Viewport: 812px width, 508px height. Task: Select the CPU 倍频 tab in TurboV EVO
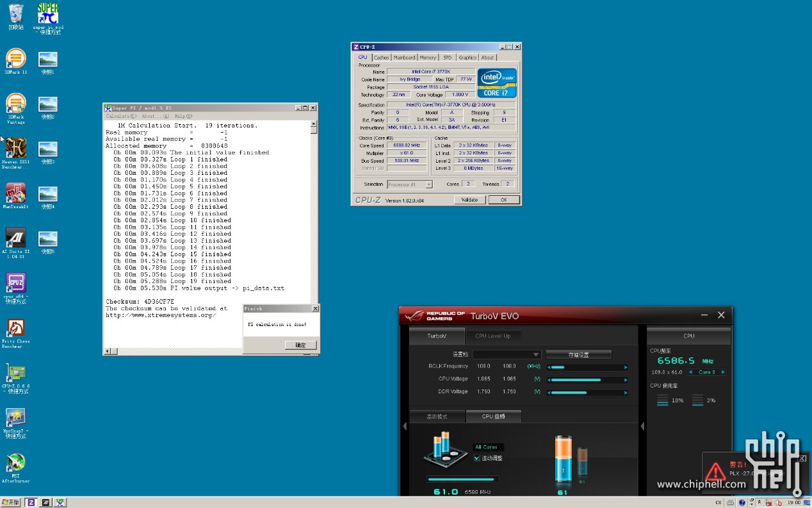(x=494, y=416)
